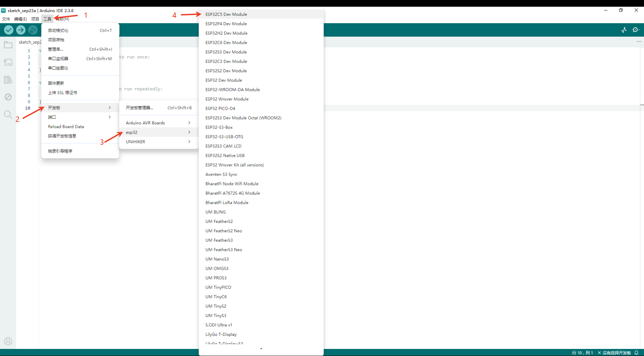The height and width of the screenshot is (356, 644).
Task: Click Reload Board Data menu entry
Action: (80, 127)
